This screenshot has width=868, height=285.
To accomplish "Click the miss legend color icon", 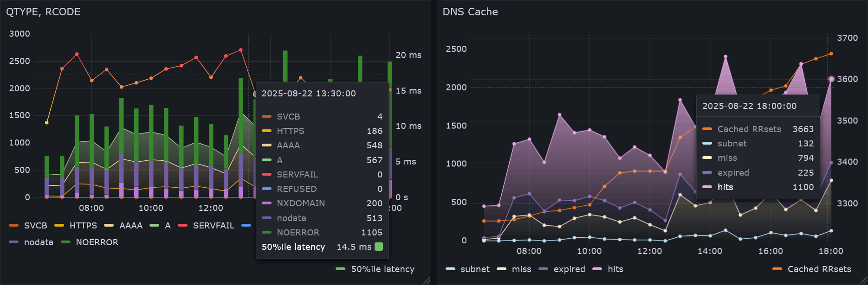I will 502,269.
